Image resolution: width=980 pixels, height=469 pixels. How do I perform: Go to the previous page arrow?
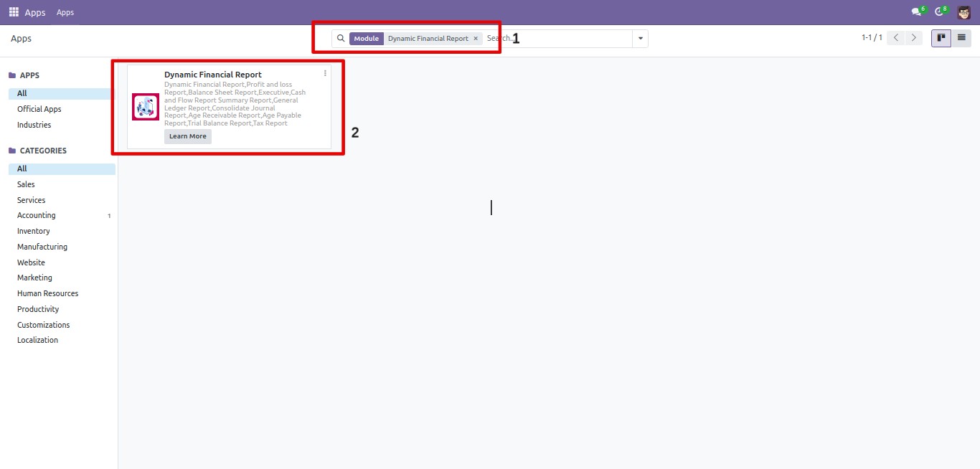pos(895,38)
